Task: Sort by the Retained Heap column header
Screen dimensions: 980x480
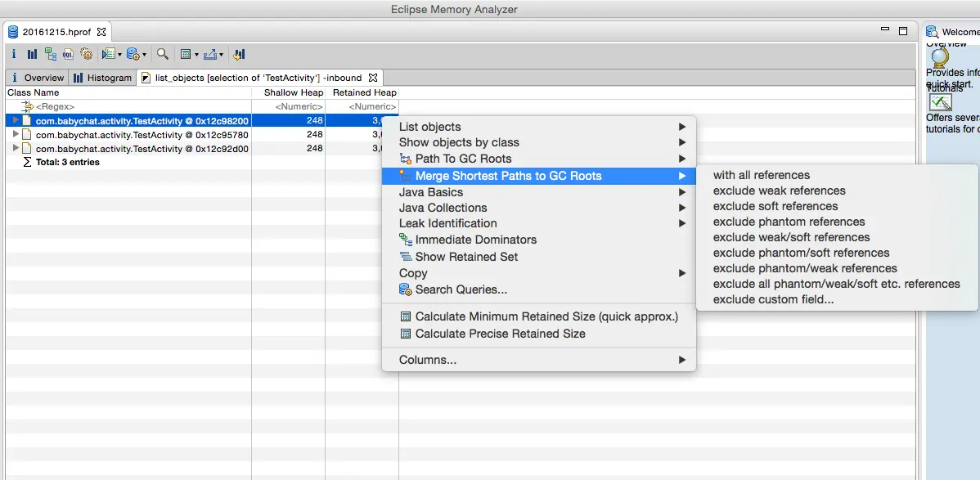Action: (x=362, y=92)
